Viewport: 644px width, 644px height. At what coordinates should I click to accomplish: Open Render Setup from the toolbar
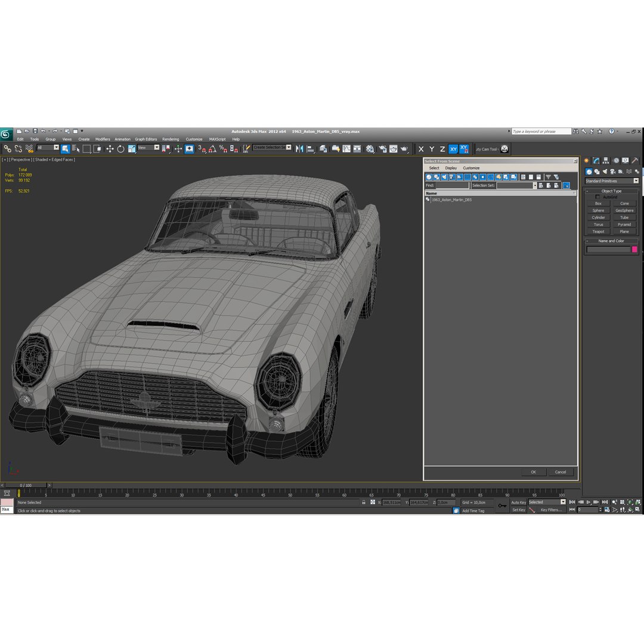(382, 149)
